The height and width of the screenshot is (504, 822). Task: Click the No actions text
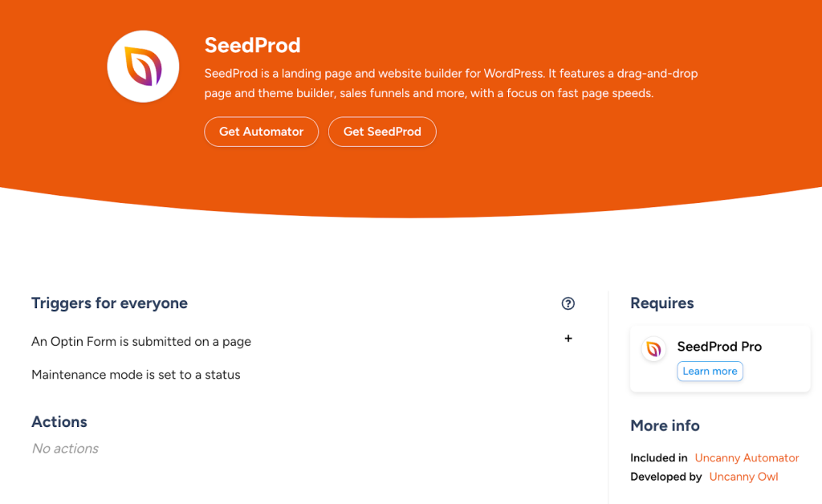tap(64, 448)
